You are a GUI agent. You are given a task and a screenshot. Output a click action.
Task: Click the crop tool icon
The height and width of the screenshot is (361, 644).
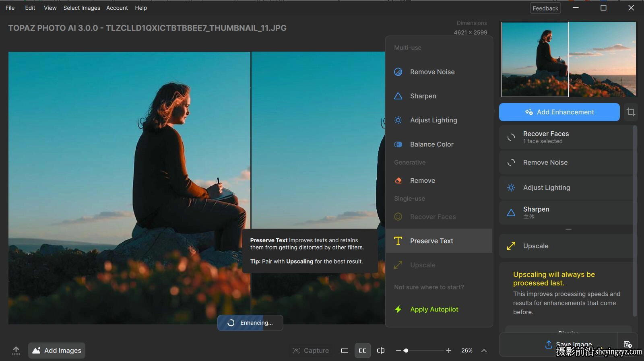coord(631,112)
